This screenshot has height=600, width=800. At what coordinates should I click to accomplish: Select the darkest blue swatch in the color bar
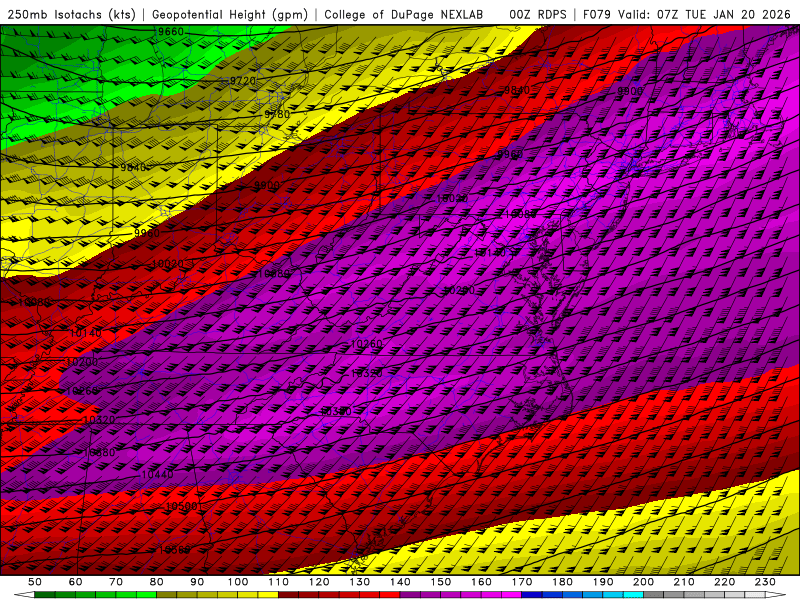[x=532, y=594]
